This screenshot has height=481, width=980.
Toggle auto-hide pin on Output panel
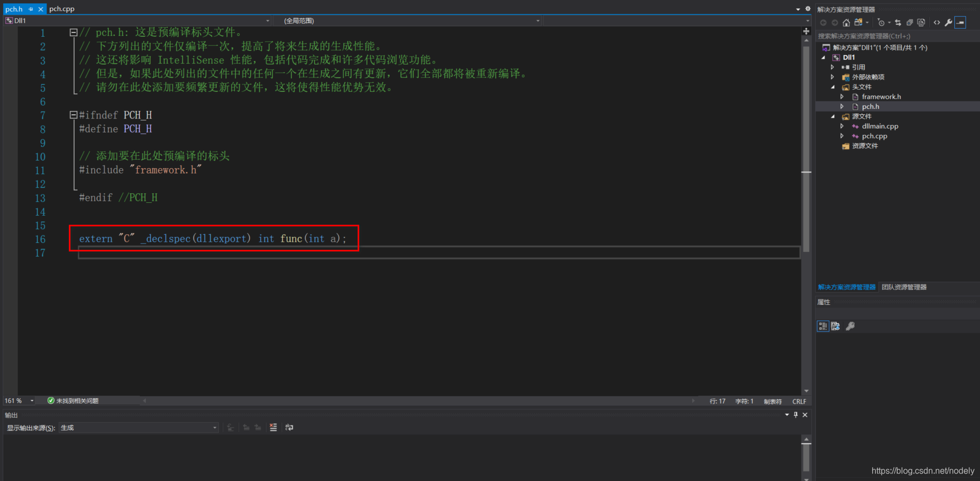(x=796, y=415)
